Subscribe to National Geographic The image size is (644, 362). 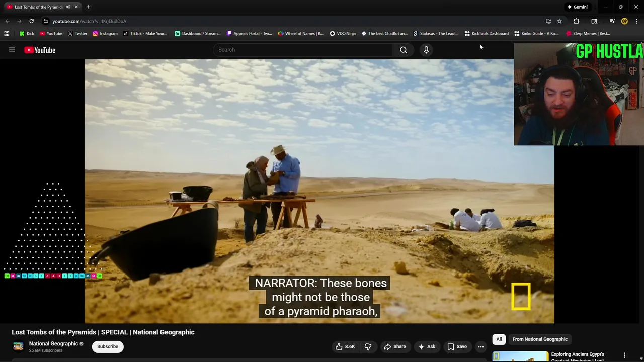(x=108, y=346)
